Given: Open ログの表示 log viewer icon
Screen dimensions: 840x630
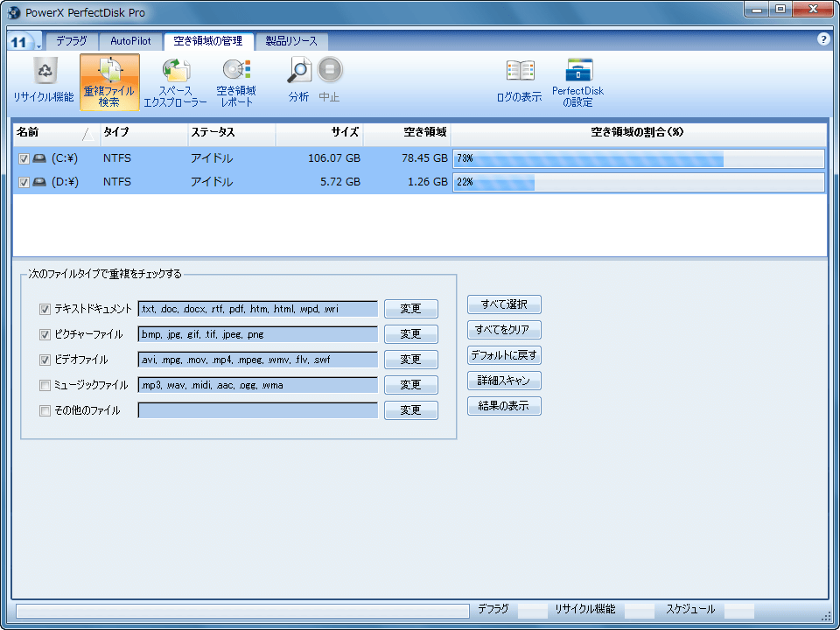Looking at the screenshot, I should click(520, 70).
